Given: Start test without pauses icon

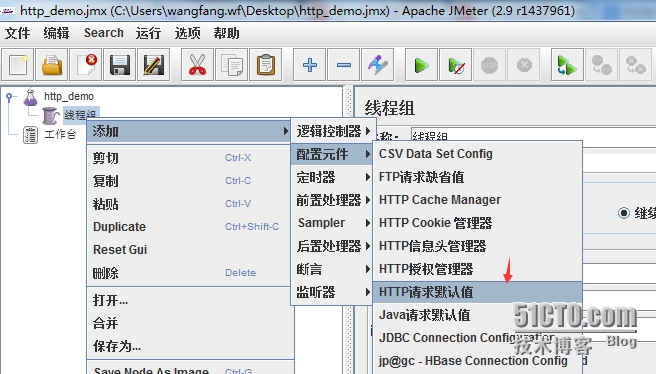Looking at the screenshot, I should [x=456, y=65].
